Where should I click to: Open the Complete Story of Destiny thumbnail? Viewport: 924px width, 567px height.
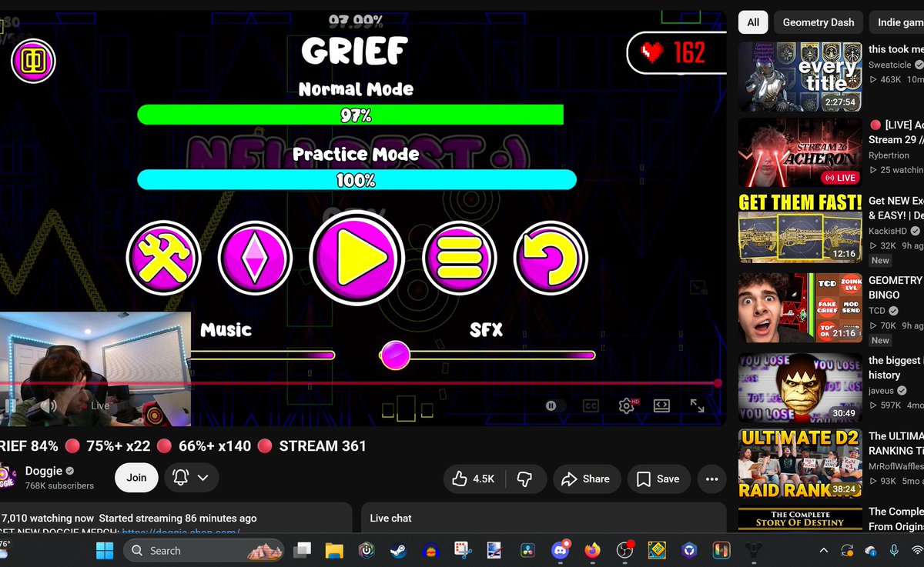[x=800, y=519]
